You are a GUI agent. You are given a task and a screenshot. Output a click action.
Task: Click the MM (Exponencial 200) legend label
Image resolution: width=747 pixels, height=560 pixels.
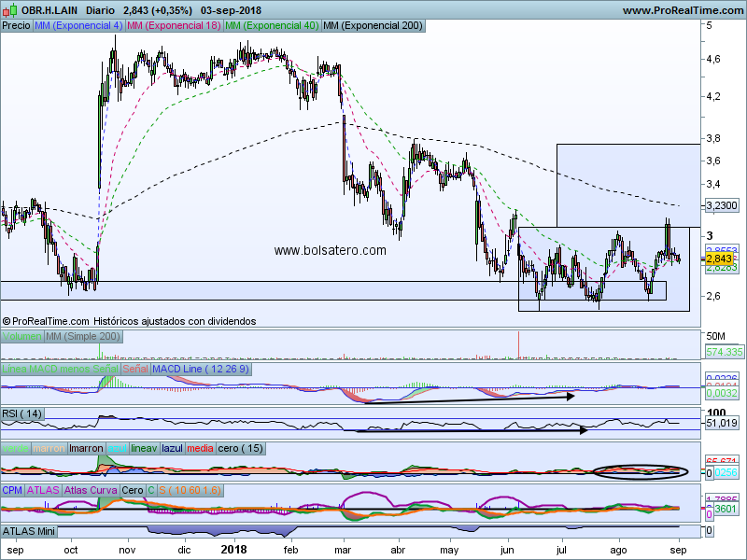click(x=372, y=26)
